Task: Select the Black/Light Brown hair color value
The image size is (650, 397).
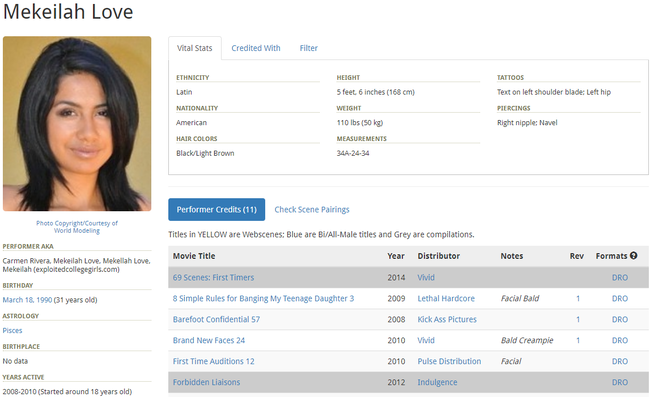Action: tap(205, 153)
